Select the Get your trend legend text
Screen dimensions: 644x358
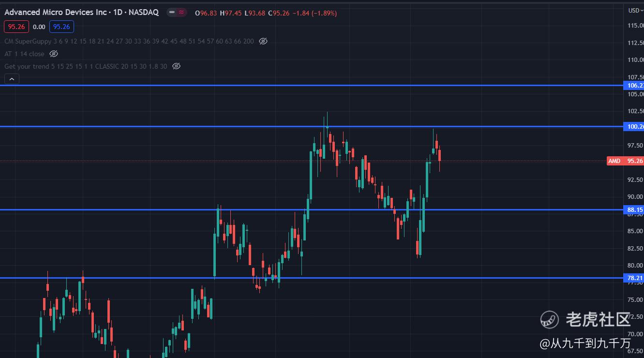pyautogui.click(x=86, y=66)
